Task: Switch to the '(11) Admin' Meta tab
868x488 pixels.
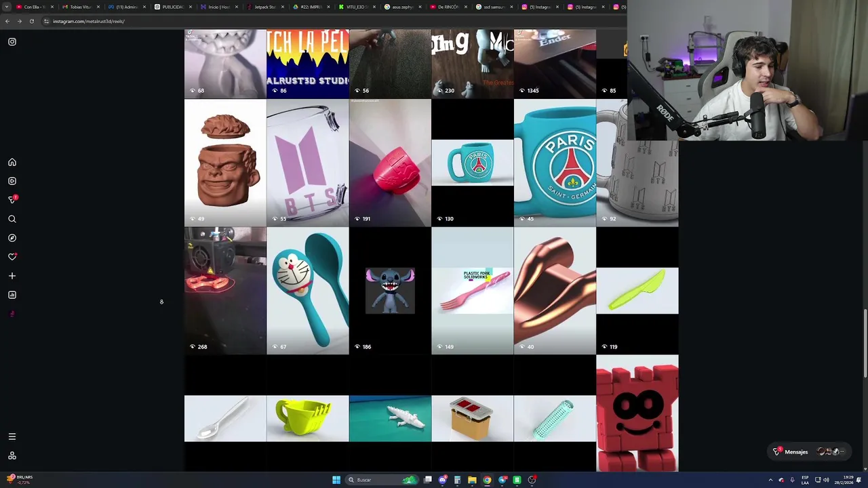Action: coord(126,7)
